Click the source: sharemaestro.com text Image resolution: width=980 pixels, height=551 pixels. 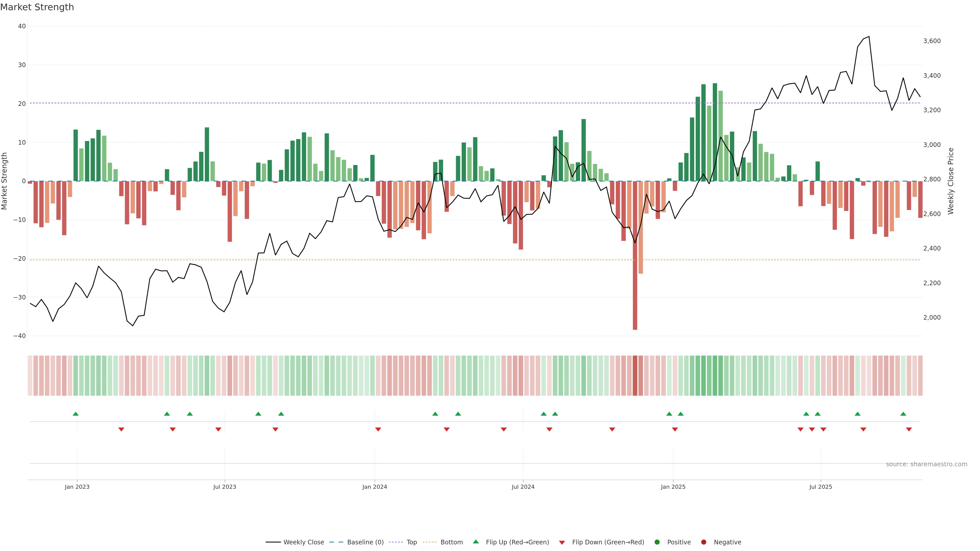click(926, 464)
